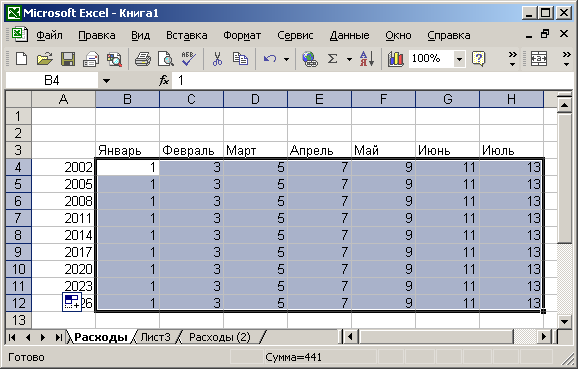This screenshot has width=578, height=369.
Task: Open the Данные menu
Action: coord(349,35)
